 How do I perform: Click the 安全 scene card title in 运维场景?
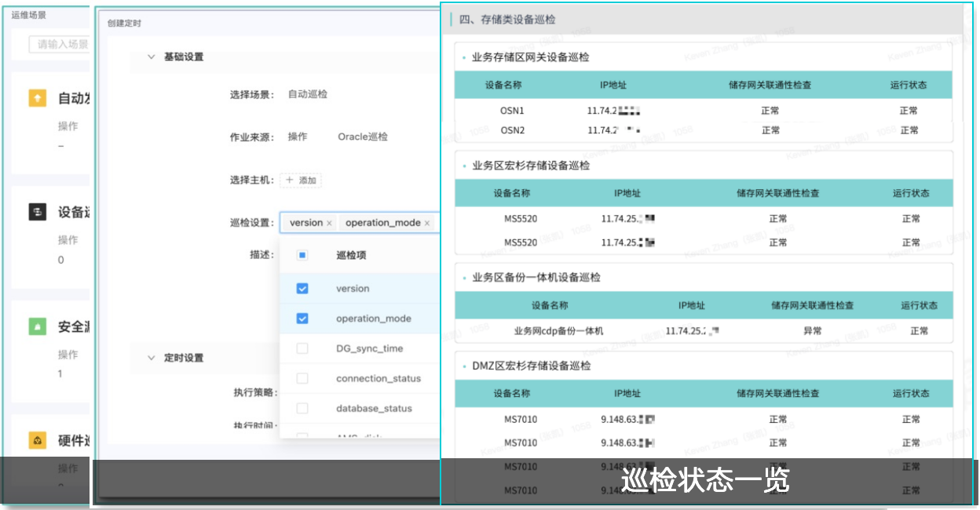point(73,327)
